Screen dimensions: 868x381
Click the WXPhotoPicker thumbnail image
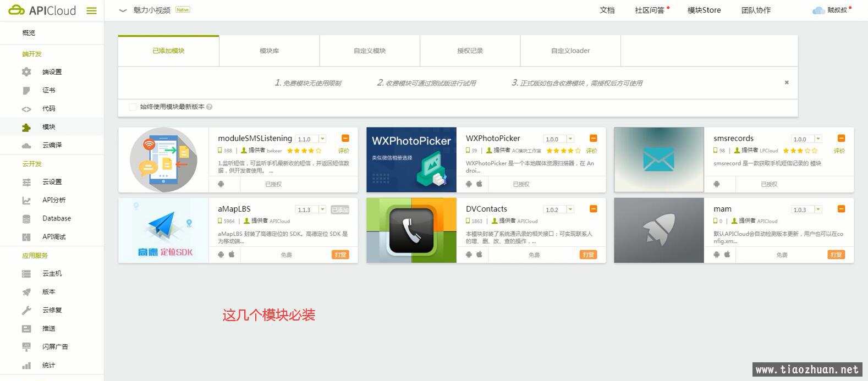pyautogui.click(x=411, y=160)
